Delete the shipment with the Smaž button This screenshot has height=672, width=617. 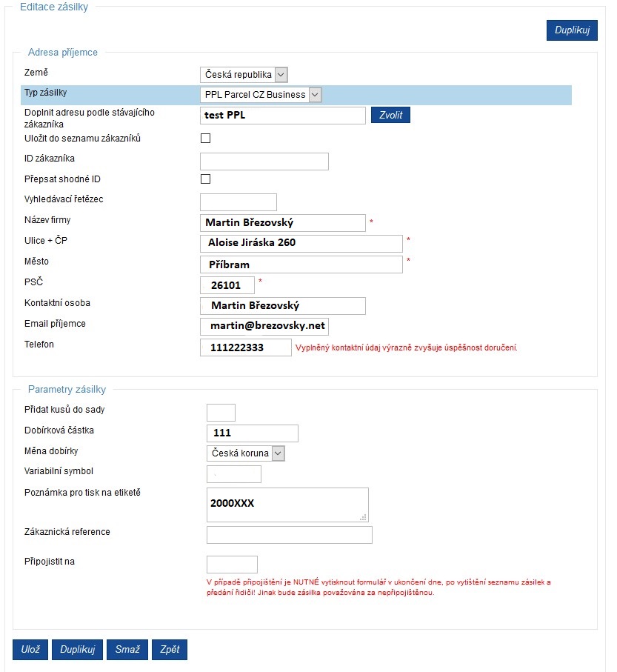(x=127, y=649)
